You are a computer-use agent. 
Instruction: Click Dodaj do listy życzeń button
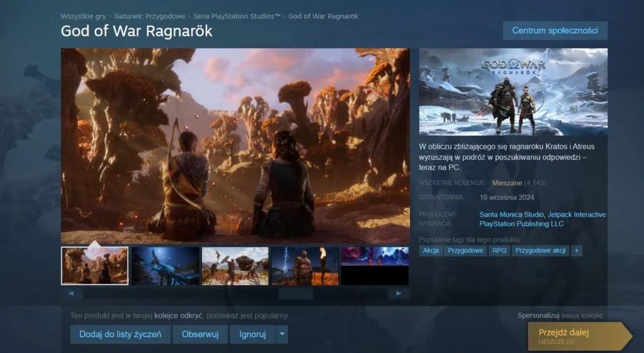tap(120, 335)
